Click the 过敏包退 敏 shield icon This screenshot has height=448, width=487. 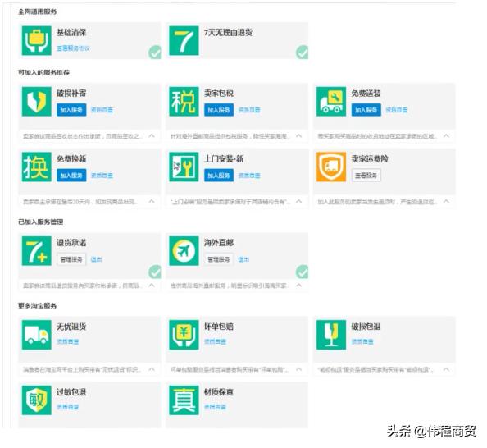37,400
